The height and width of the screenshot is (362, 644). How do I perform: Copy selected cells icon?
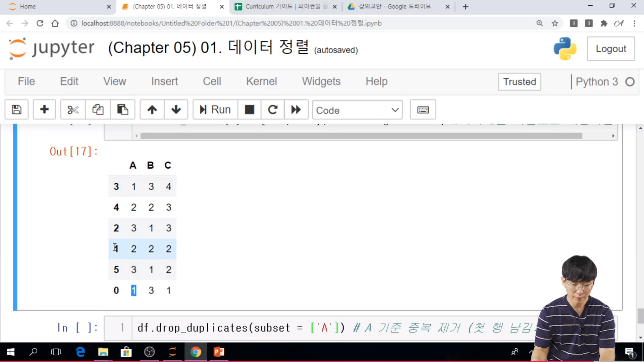[x=98, y=110]
